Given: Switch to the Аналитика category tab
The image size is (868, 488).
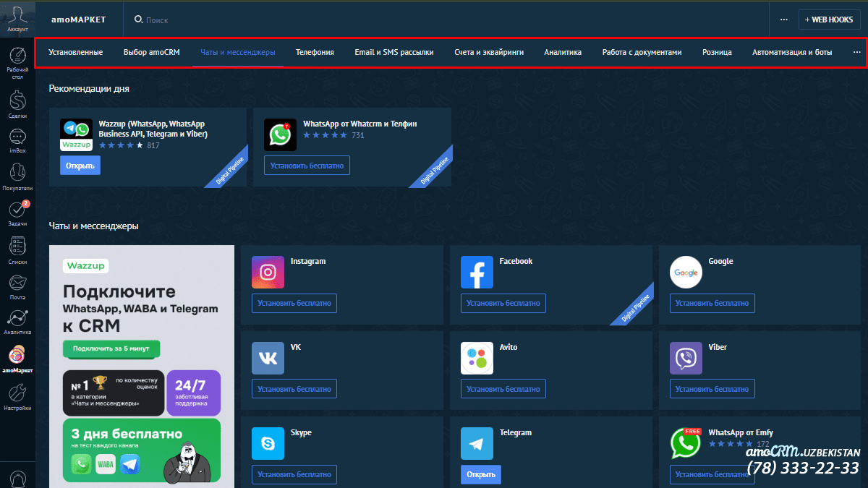Looking at the screenshot, I should click(563, 52).
